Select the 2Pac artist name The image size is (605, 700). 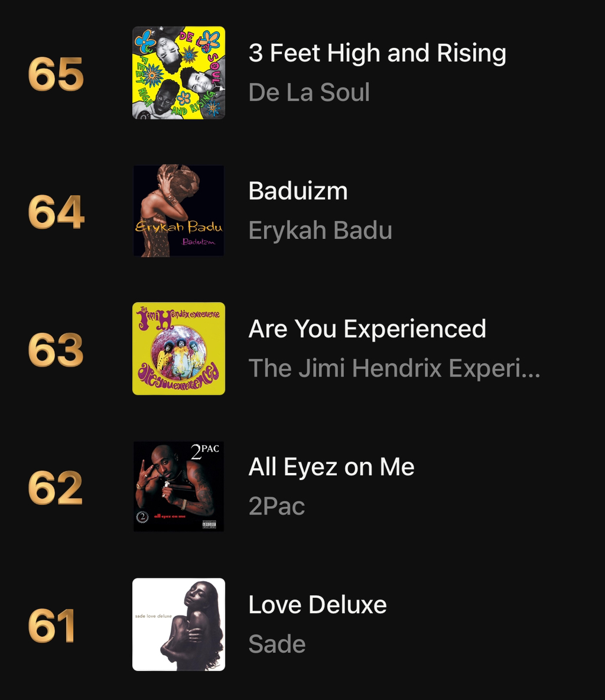click(277, 506)
